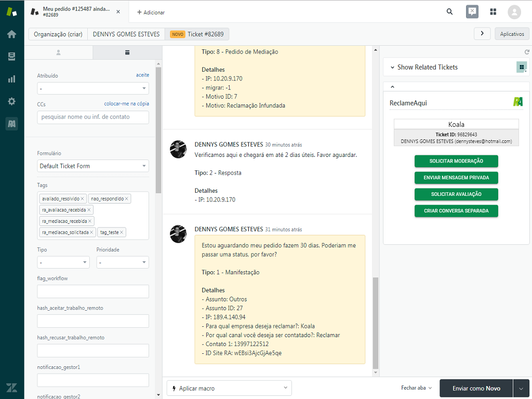
Task: Open the Views icon in sidebar
Action: (x=11, y=57)
